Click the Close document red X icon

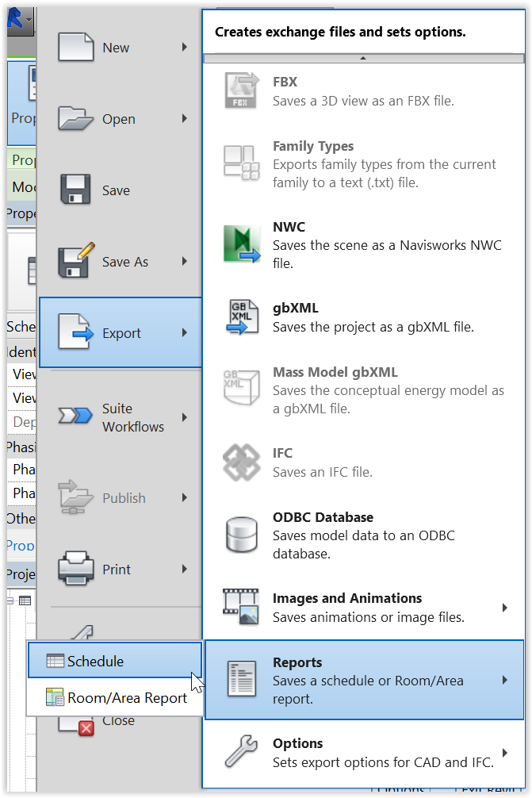(x=76, y=725)
